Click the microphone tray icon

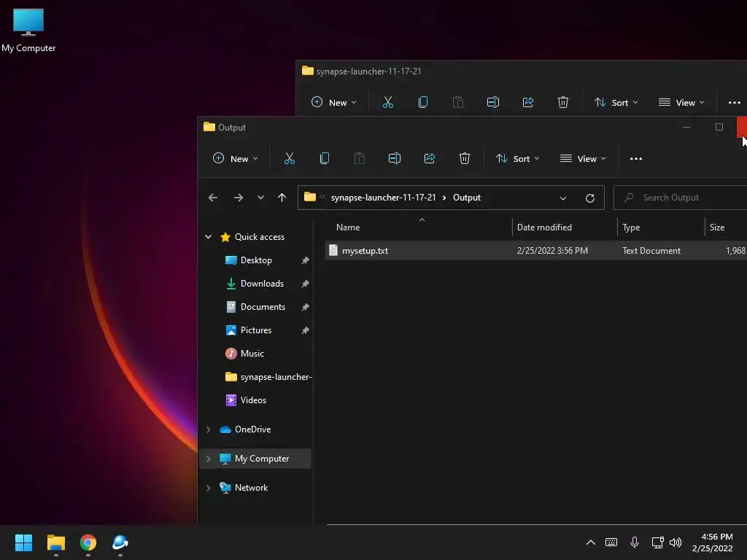pos(635,542)
